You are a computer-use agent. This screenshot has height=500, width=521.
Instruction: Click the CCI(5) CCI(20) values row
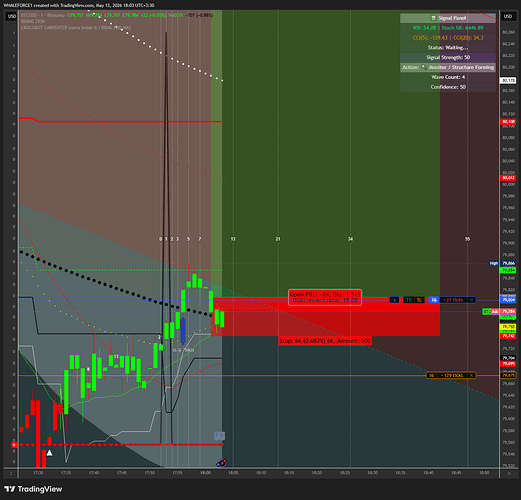[x=448, y=38]
